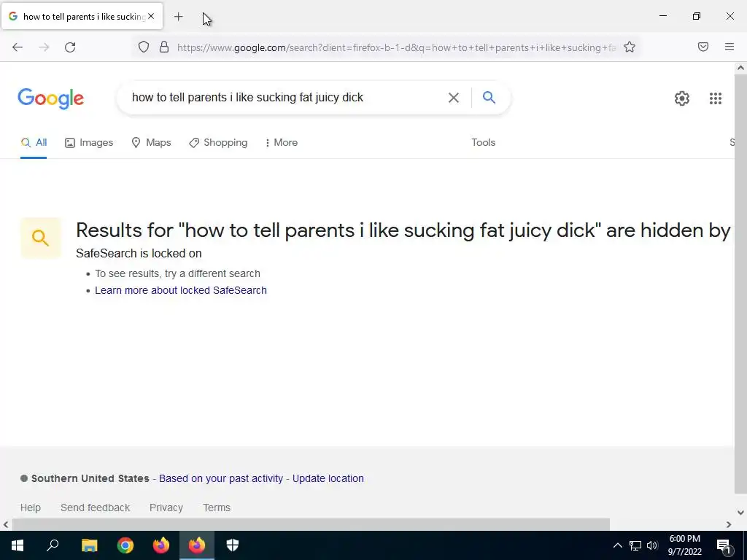The image size is (747, 560).
Task: Click the horizontal scrollbar right arrow
Action: [x=729, y=524]
